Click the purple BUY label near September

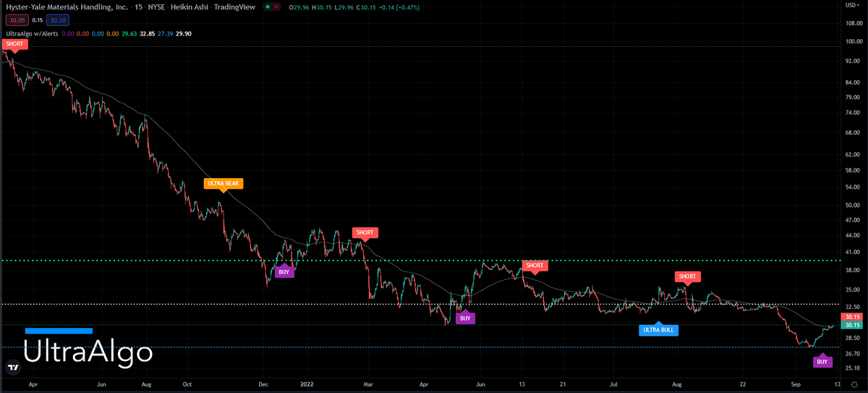coord(822,361)
